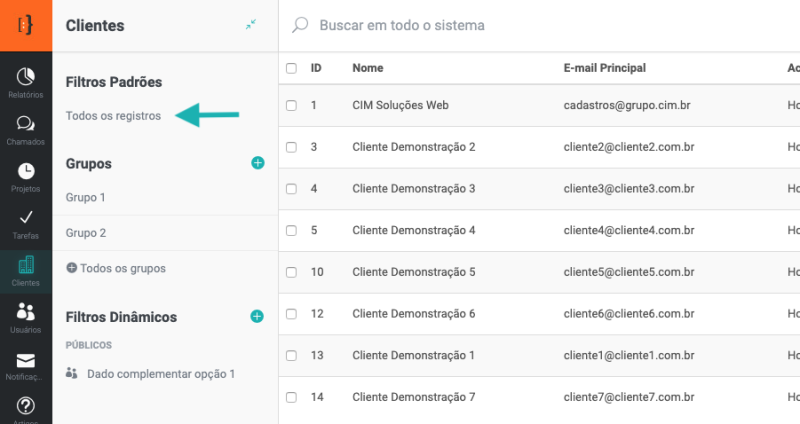Open Grupo 1 filter
800x424 pixels.
coord(86,198)
